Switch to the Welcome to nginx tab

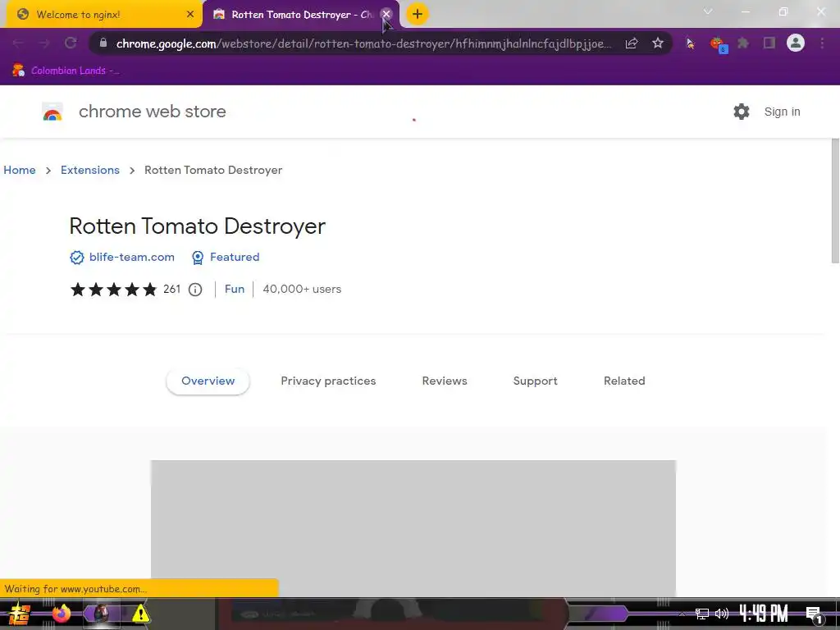pos(104,15)
